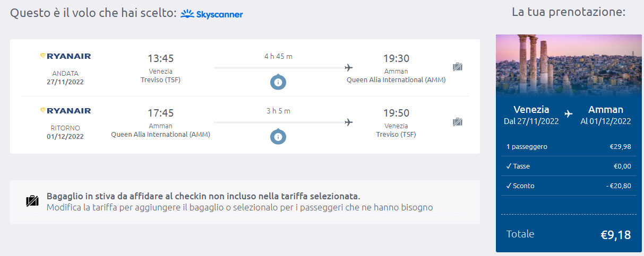Viewport: 644px width, 256px height.
Task: Click the RITORNO 01/12/2022 date label
Action: pos(65,132)
